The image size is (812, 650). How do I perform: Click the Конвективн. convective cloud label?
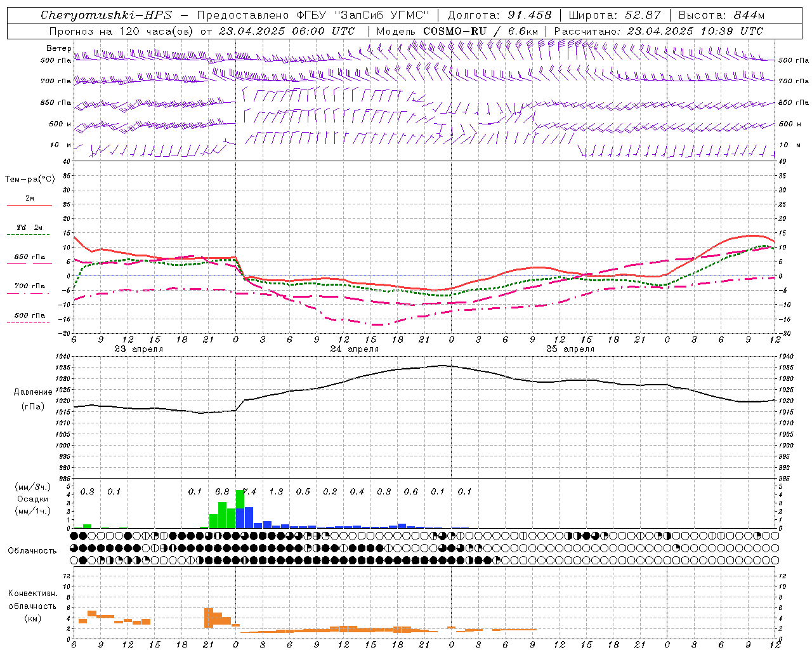click(x=32, y=594)
